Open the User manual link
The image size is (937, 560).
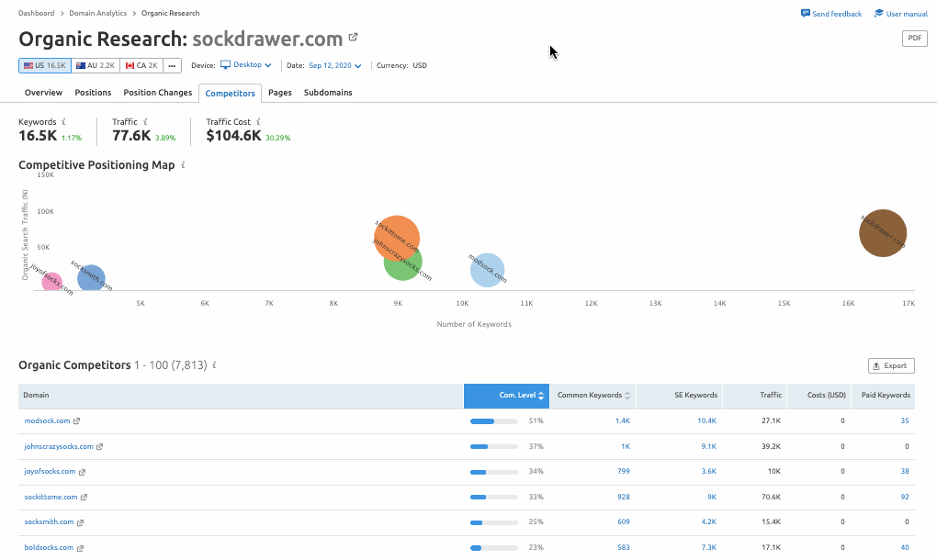point(907,14)
